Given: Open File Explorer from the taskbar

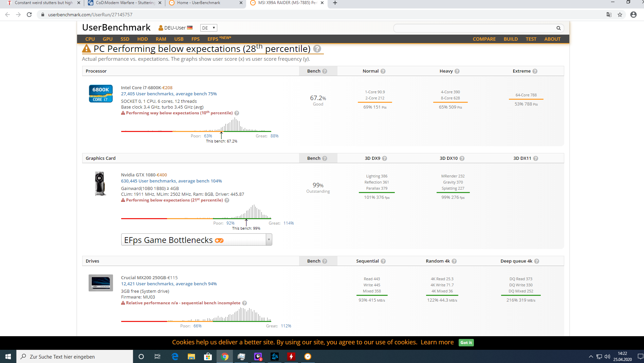Looking at the screenshot, I should pyautogui.click(x=191, y=357).
